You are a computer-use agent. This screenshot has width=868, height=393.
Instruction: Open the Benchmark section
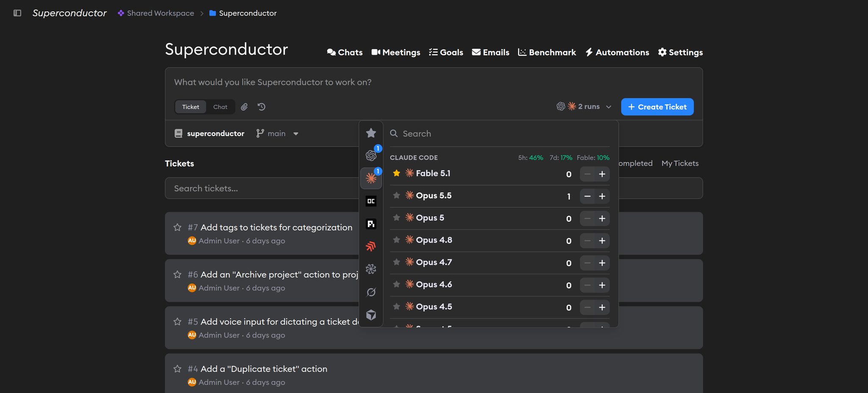(x=547, y=52)
